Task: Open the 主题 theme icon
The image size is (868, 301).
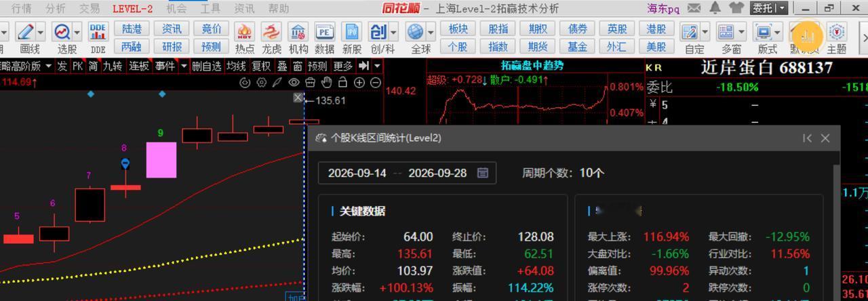Action: (837, 33)
